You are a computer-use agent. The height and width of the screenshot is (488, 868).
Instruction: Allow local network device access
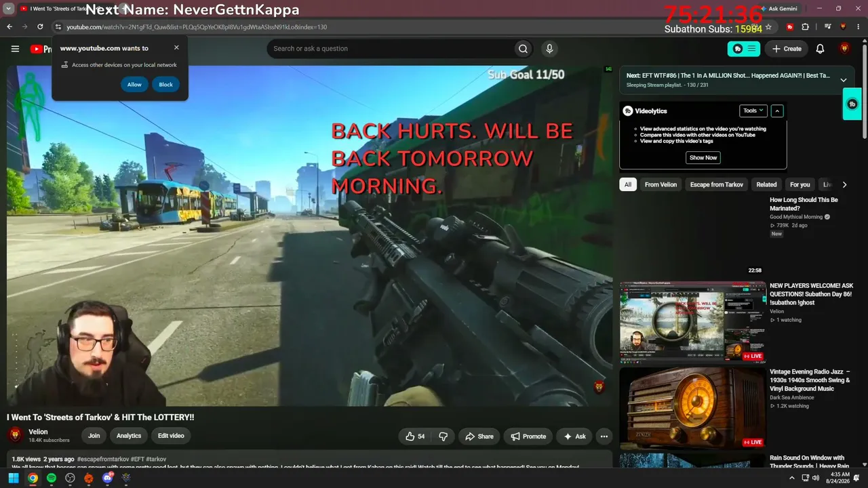coord(134,85)
